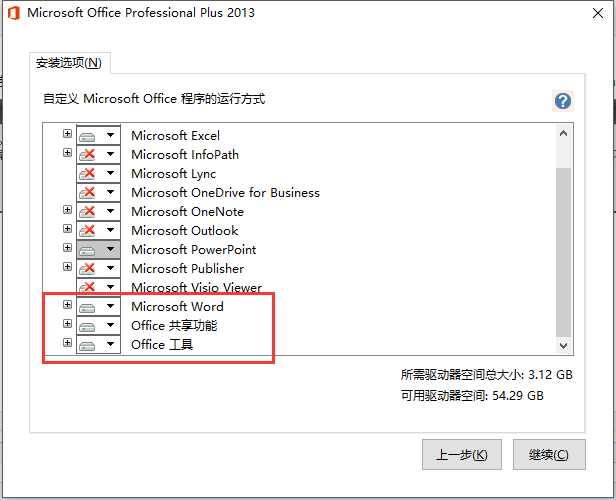This screenshot has height=500, width=616.
Task: Select Microsoft Publisher label in list
Action: coord(187,269)
